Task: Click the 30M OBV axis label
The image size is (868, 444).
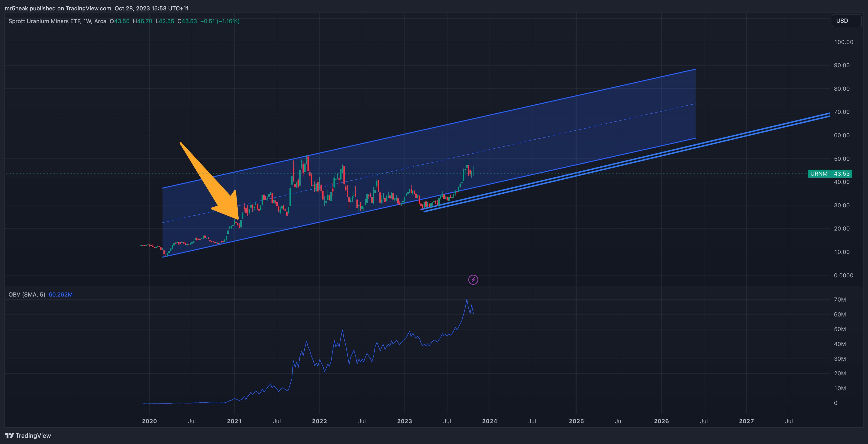Action: 840,359
